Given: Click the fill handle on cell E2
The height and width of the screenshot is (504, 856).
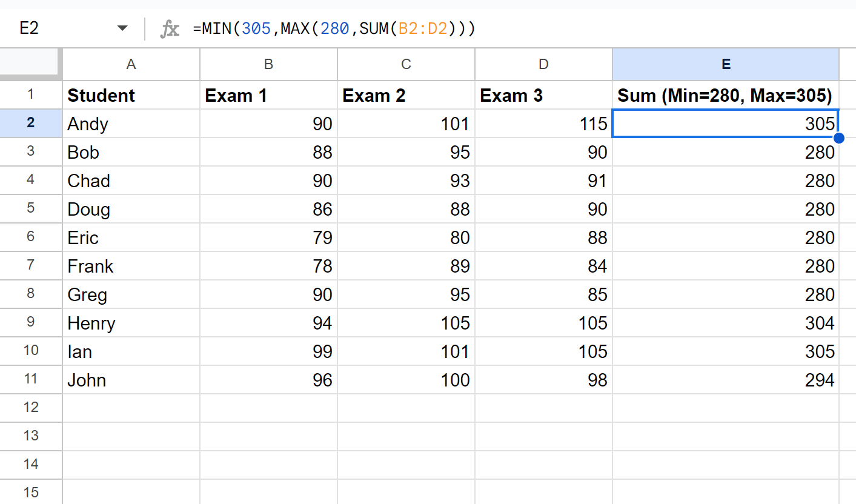Looking at the screenshot, I should (839, 138).
